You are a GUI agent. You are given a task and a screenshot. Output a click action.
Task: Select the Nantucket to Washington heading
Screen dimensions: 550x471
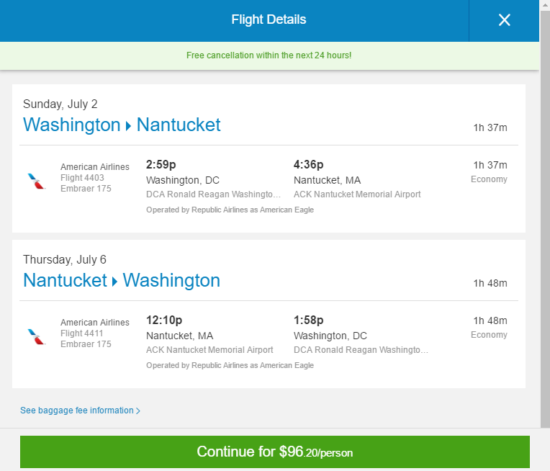(122, 281)
